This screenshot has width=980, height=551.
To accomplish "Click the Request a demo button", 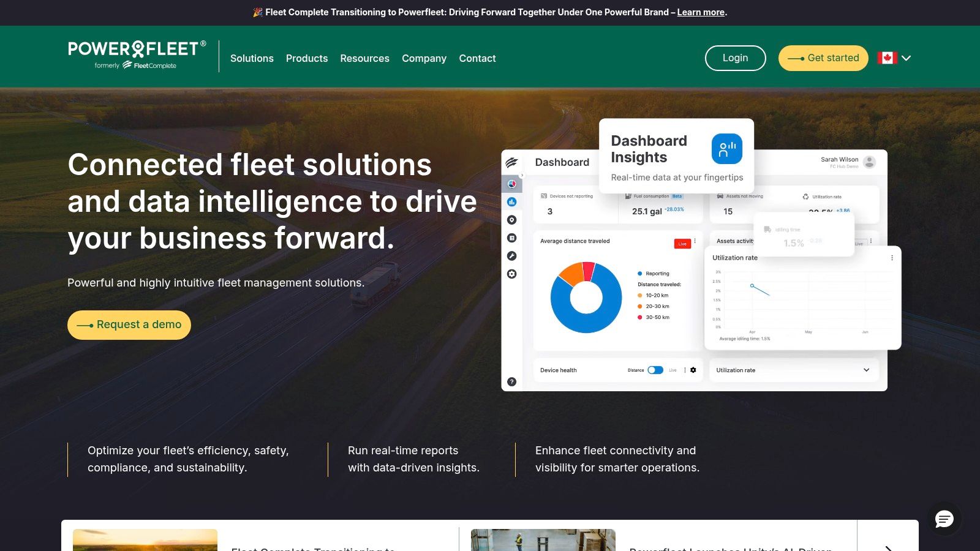I will tap(129, 324).
